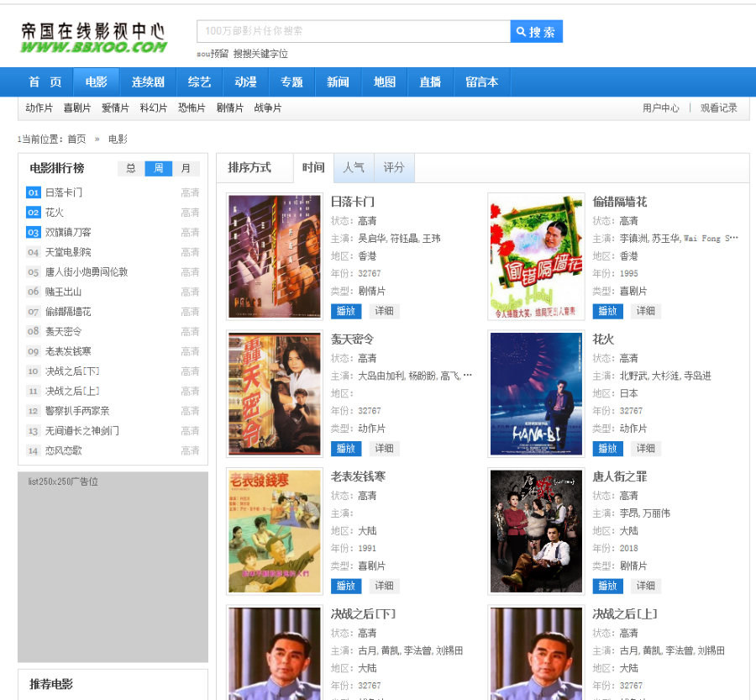Go to 首页 in the main navigation
Viewport: 756px width, 700px height.
45,82
